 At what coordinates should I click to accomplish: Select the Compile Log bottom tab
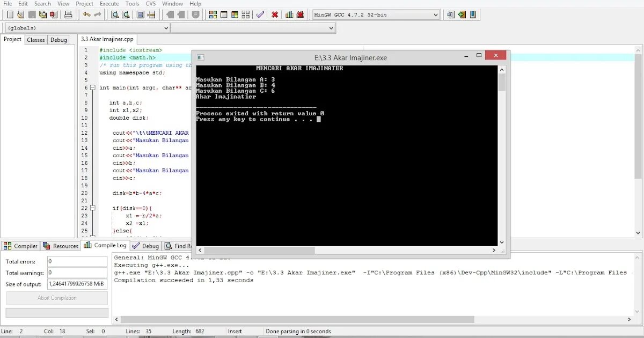point(105,245)
